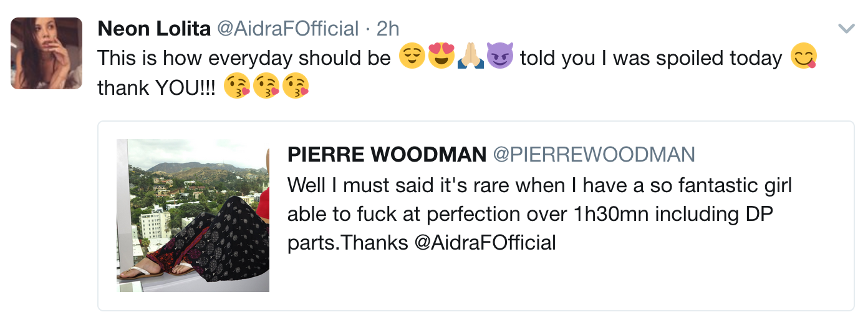
Task: View the quoted tweet's photo thumbnail
Action: (x=193, y=215)
